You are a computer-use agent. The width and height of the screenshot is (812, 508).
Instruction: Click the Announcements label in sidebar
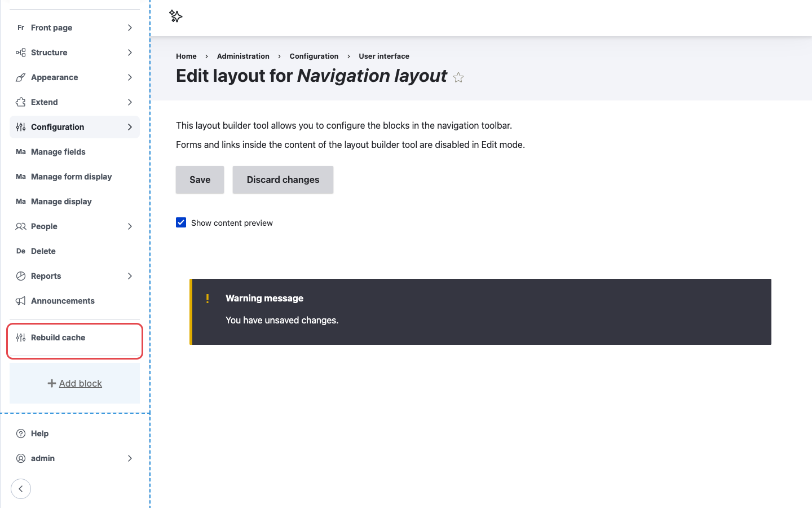click(x=63, y=301)
